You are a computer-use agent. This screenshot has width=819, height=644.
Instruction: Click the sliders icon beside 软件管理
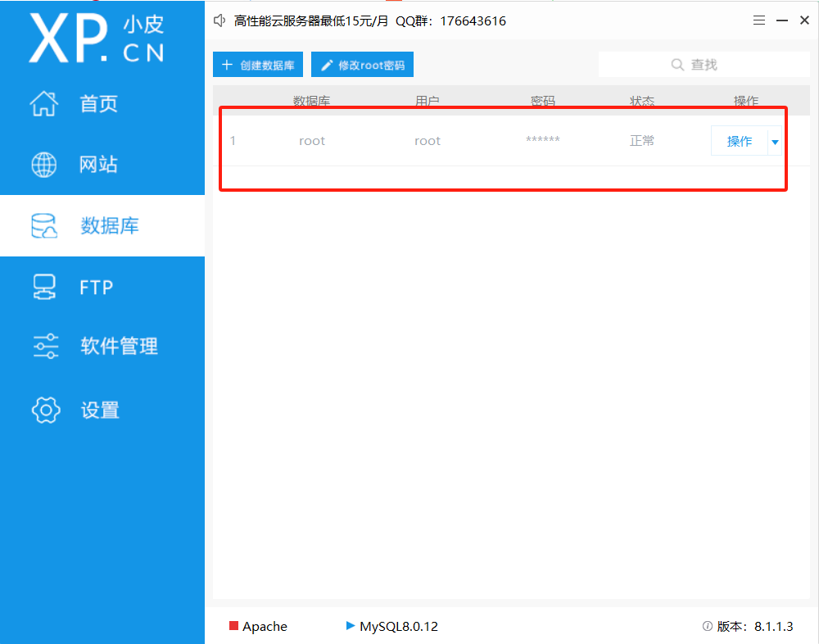tap(45, 346)
